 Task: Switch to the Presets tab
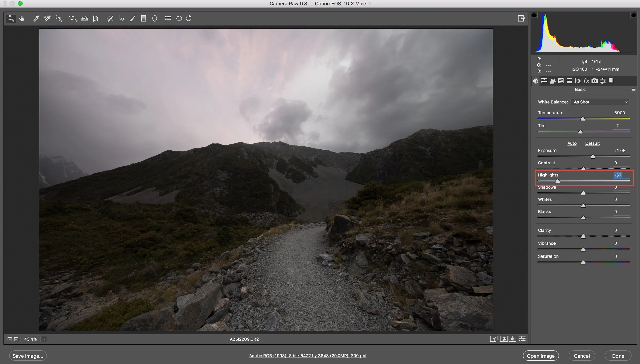(603, 81)
